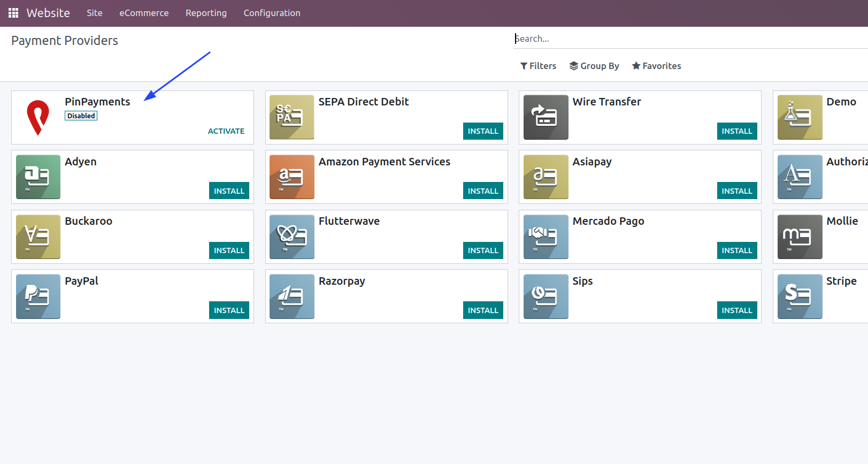Open the Mollie card title

[842, 221]
